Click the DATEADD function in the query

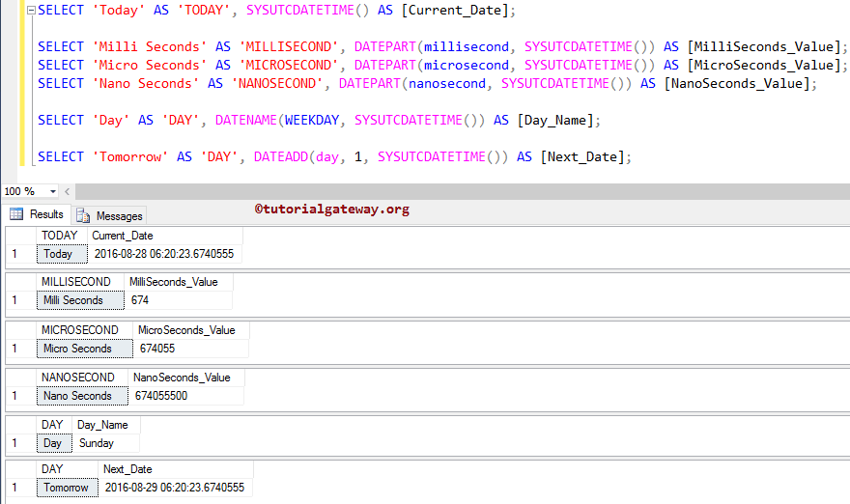281,157
